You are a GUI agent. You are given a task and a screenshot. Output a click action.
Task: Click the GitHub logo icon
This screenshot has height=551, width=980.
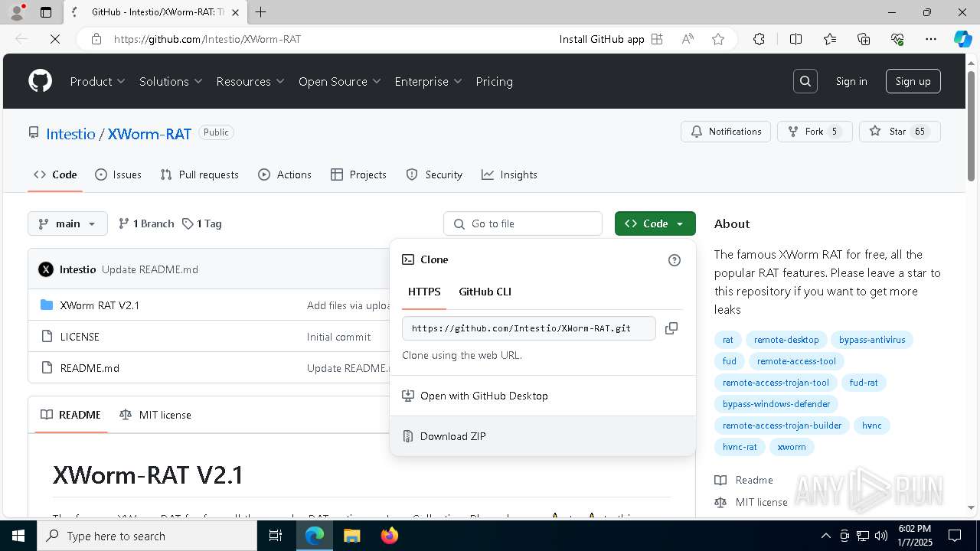40,81
